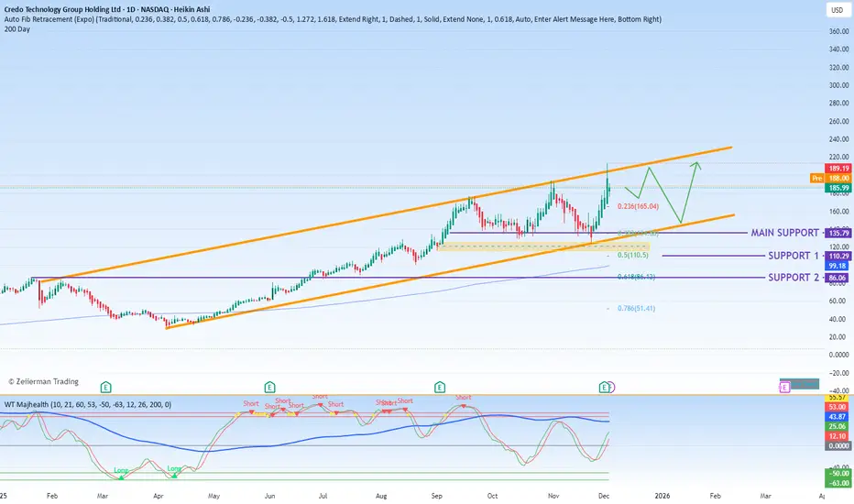Click the 0.236(165.04) Fibonacci level label

click(x=638, y=206)
